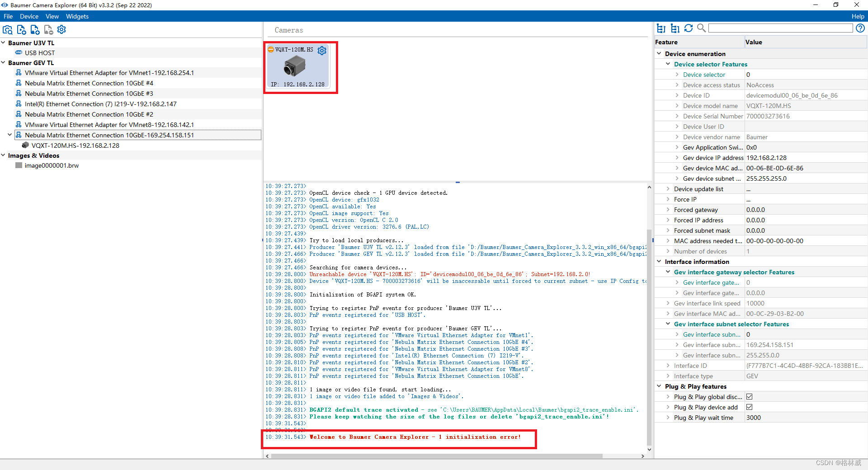Select the VQXT-120M.HS camera thumbnail

point(298,66)
